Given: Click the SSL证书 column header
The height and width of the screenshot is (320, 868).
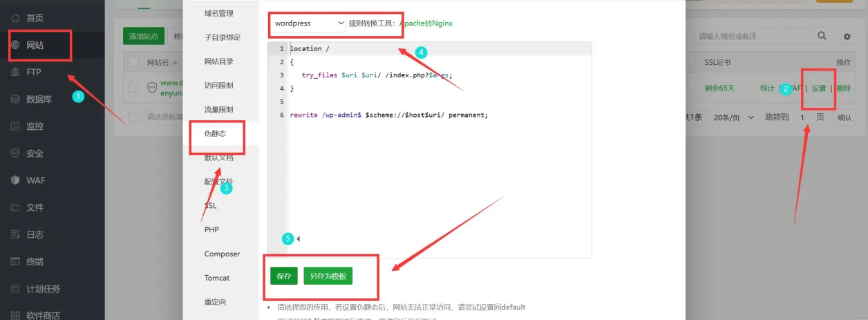Looking at the screenshot, I should [x=717, y=62].
